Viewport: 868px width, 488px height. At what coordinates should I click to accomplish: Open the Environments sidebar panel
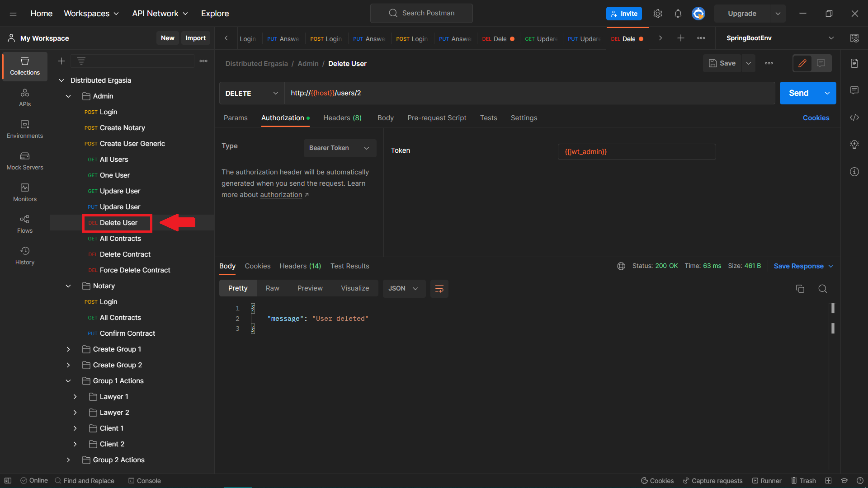coord(25,129)
